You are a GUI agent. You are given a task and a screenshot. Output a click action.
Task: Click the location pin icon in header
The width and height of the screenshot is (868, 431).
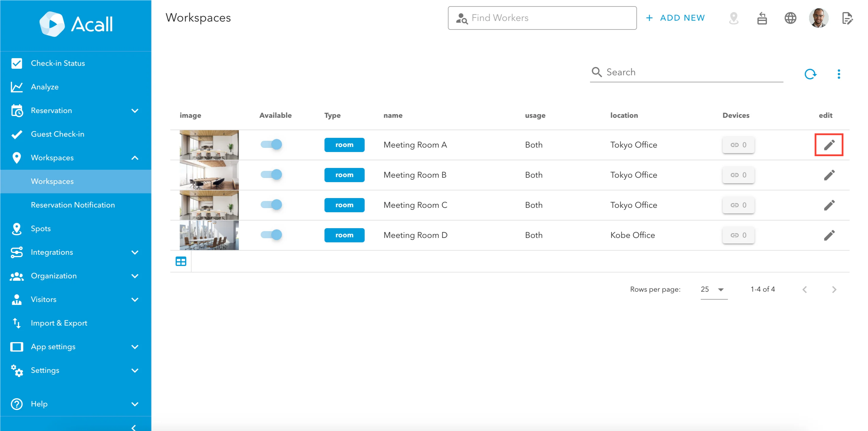[734, 18]
